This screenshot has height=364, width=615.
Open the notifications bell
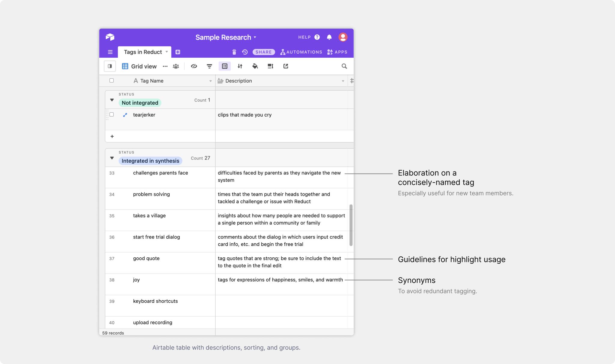pos(329,37)
